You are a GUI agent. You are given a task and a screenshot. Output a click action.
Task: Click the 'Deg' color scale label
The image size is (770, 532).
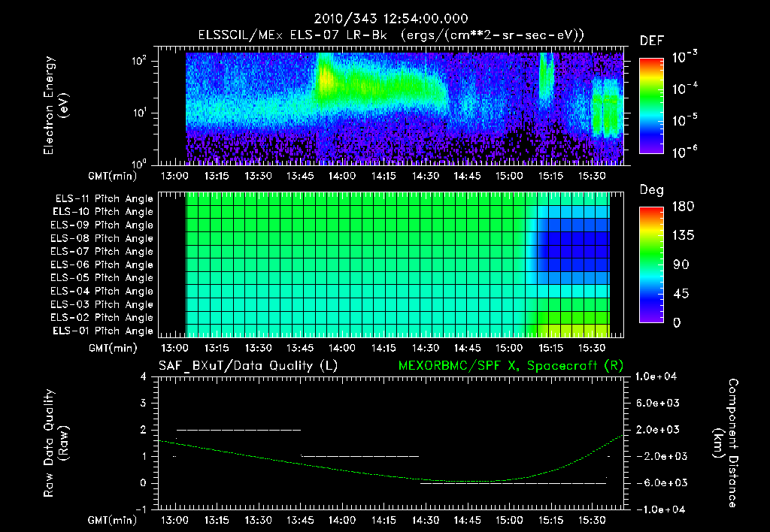click(652, 190)
